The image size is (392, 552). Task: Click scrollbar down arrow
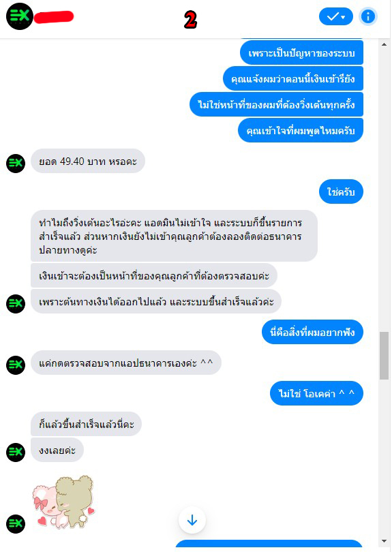point(384,542)
